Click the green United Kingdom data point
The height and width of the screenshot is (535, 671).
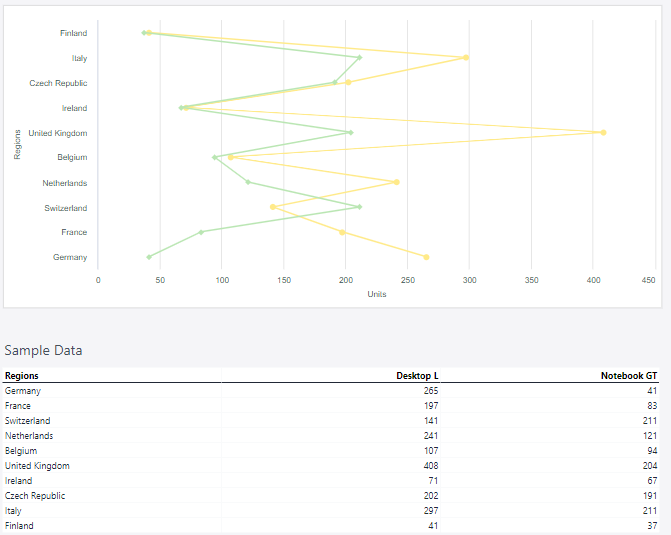pyautogui.click(x=350, y=132)
